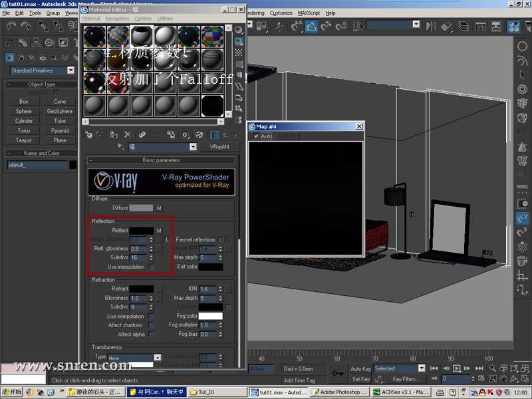Click the VRayMtl material type button
This screenshot has width=532, height=399.
219,147
